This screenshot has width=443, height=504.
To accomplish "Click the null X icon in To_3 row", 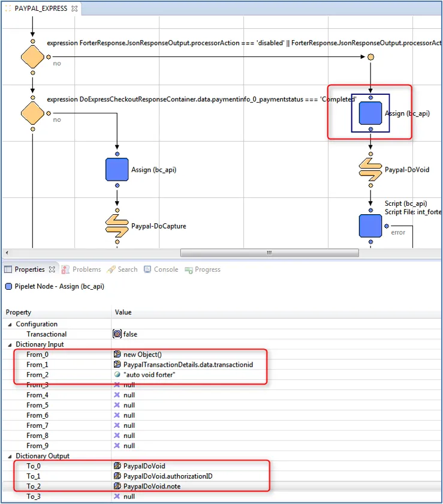I will pyautogui.click(x=117, y=496).
